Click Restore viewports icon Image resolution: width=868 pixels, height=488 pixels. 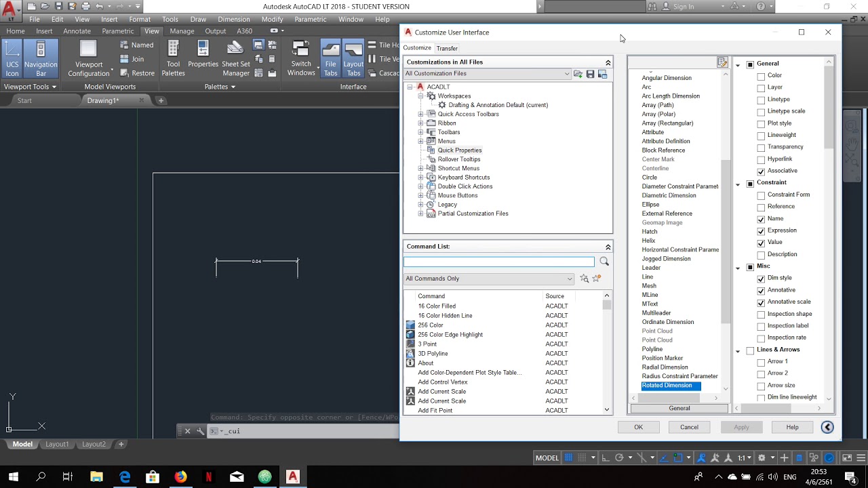click(124, 73)
